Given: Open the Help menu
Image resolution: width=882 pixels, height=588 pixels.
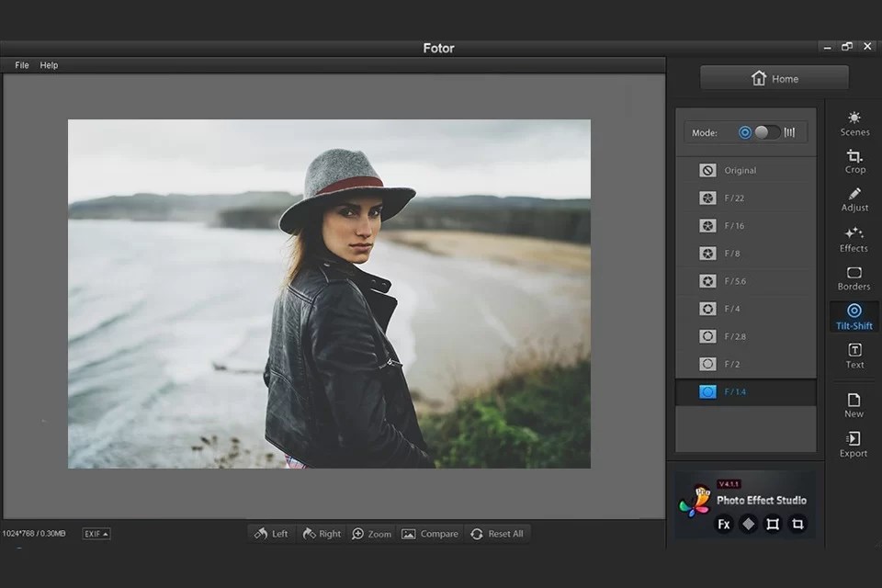Looking at the screenshot, I should click(x=48, y=65).
